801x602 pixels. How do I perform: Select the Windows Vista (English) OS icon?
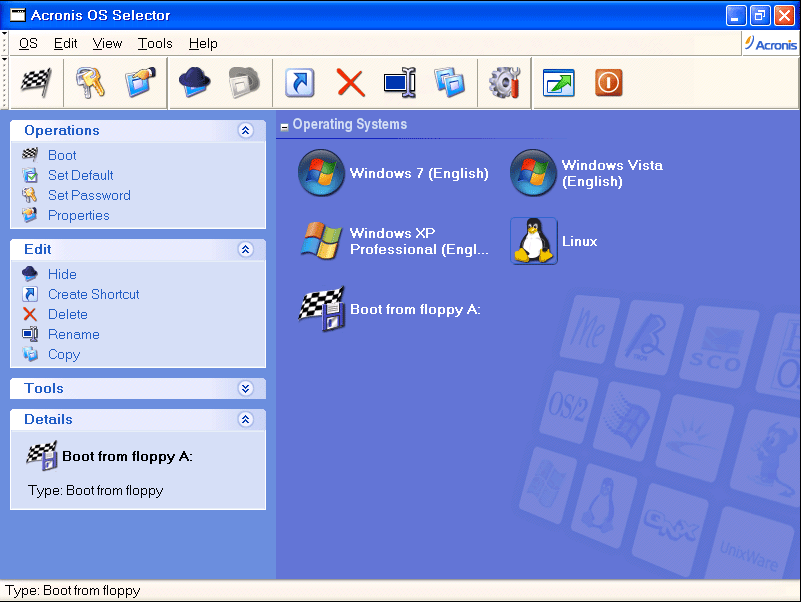click(x=533, y=173)
